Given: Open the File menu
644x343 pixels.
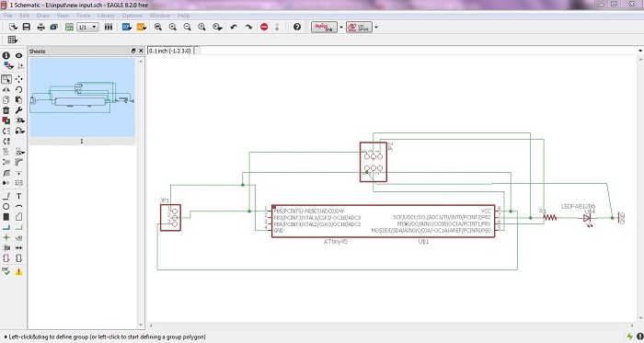Looking at the screenshot, I should [x=7, y=16].
